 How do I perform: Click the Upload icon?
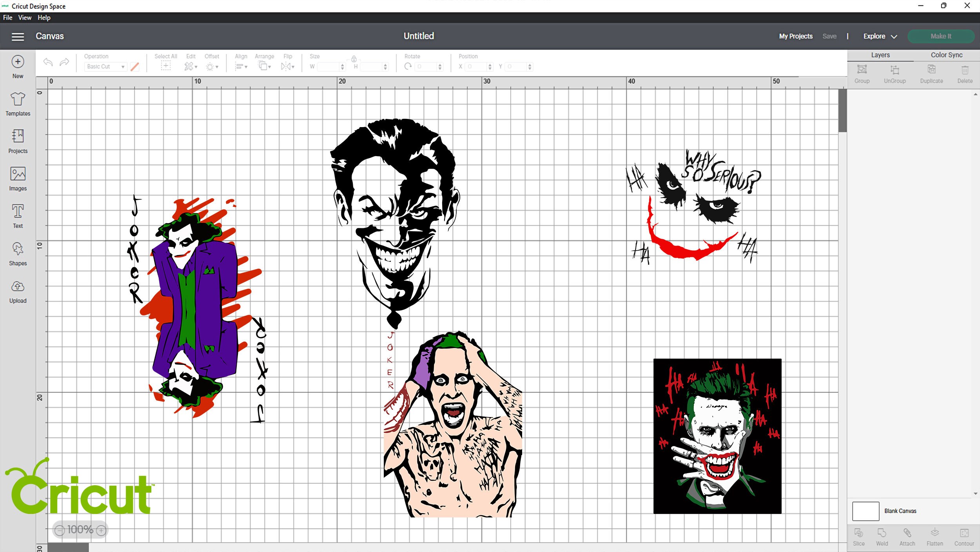tap(18, 286)
